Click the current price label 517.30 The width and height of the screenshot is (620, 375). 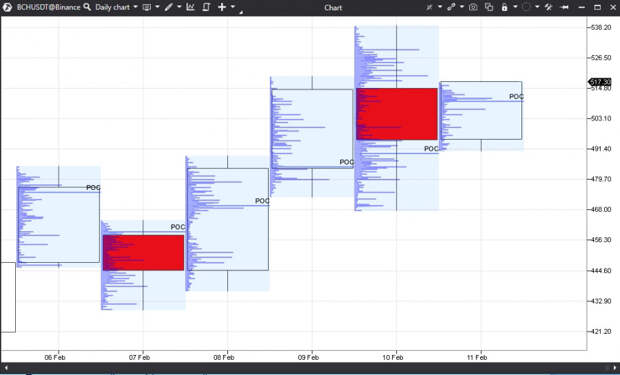(x=600, y=82)
